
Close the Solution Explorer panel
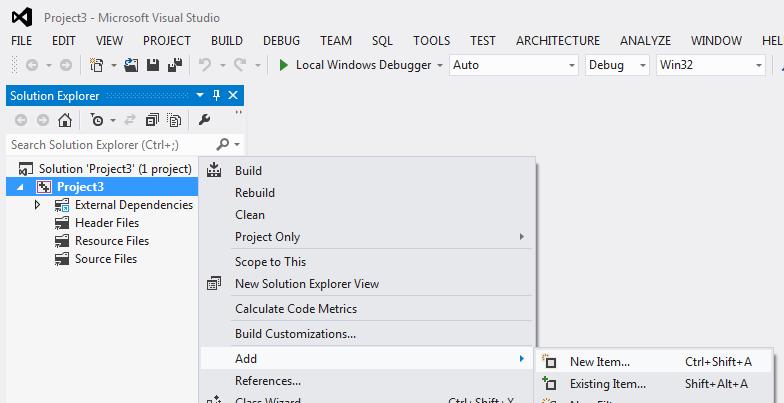(233, 96)
